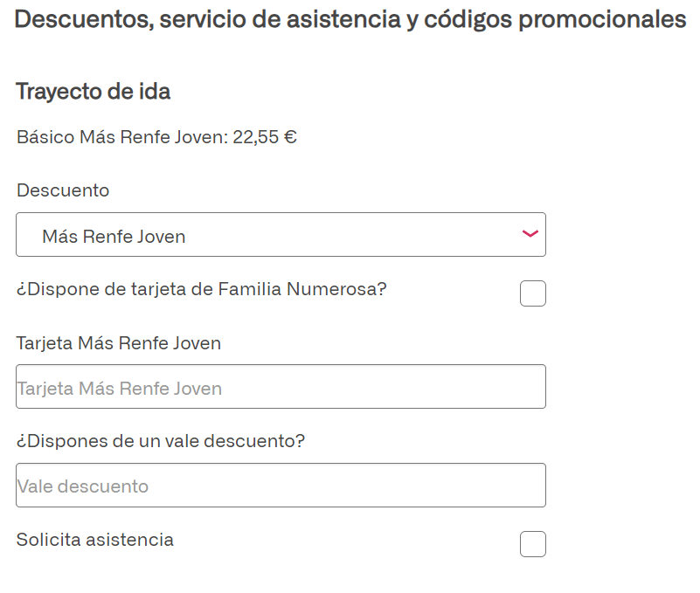Click the "Tarjeta Más Renfe Joven" field label
Viewport: 700px width, 593px height.
[x=118, y=343]
